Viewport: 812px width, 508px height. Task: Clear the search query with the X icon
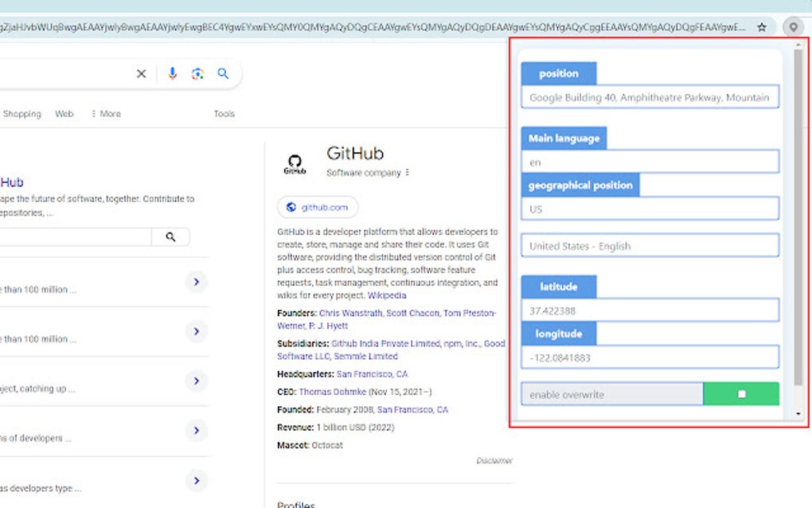tap(141, 73)
